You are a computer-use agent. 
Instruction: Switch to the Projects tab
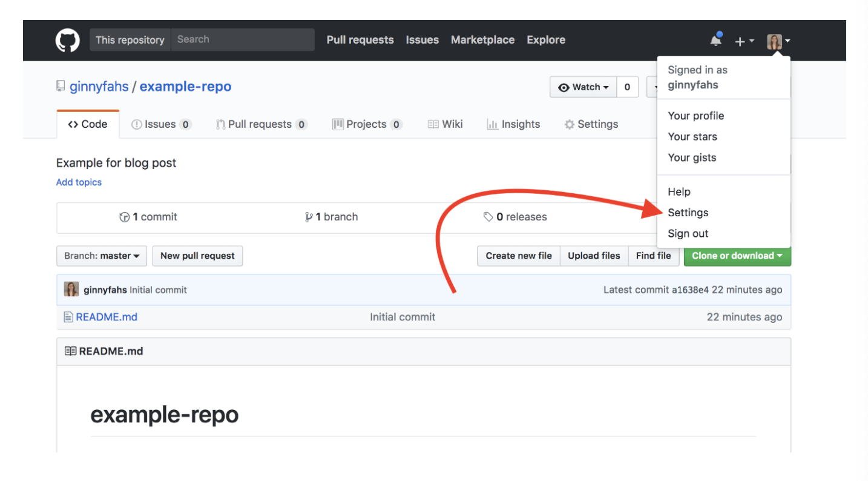367,124
